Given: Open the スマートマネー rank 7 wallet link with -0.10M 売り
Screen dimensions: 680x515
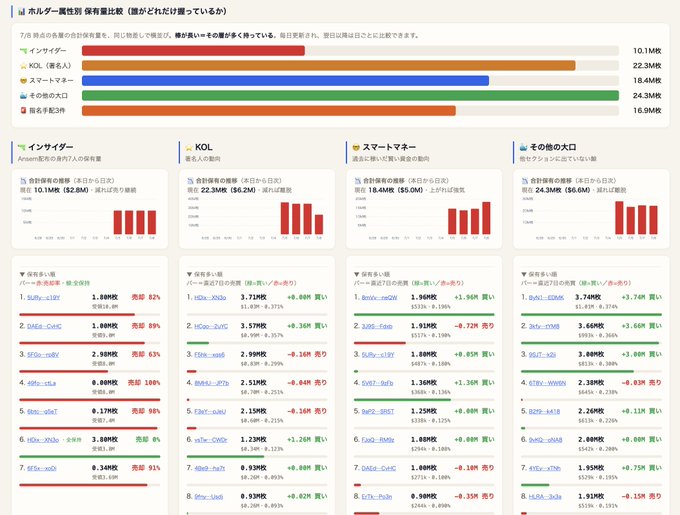Looking at the screenshot, I should (379, 468).
